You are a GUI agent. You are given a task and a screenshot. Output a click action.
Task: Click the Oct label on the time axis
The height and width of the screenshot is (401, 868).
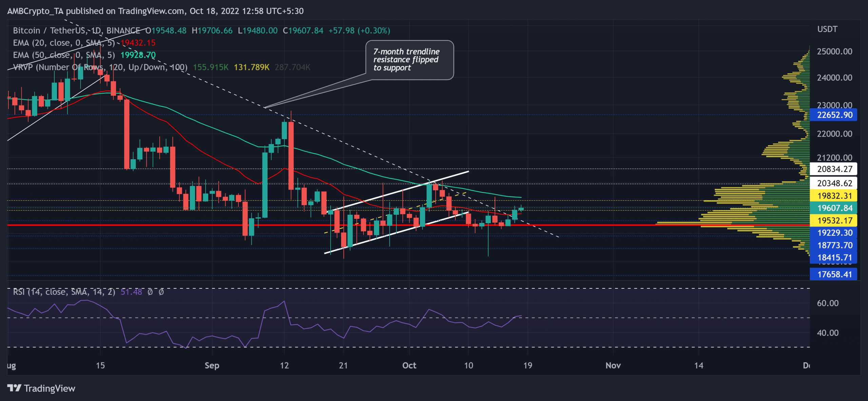tap(409, 365)
